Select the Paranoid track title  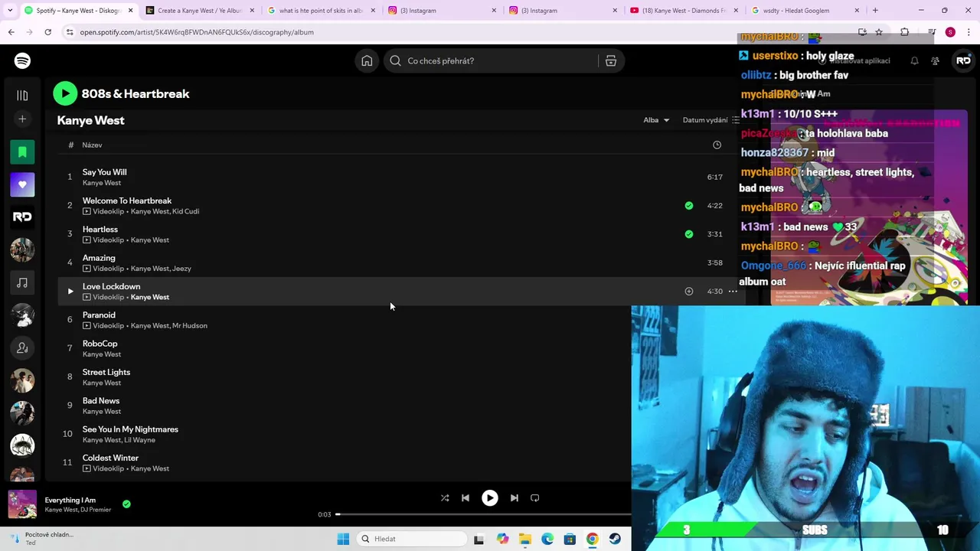point(99,315)
